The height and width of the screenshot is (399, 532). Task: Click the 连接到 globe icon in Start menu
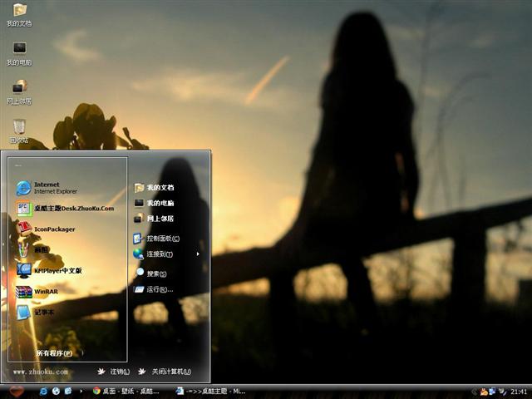pos(138,254)
